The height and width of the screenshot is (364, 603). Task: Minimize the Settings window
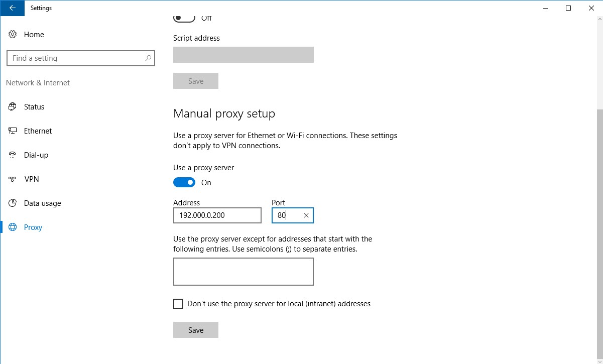pyautogui.click(x=545, y=8)
